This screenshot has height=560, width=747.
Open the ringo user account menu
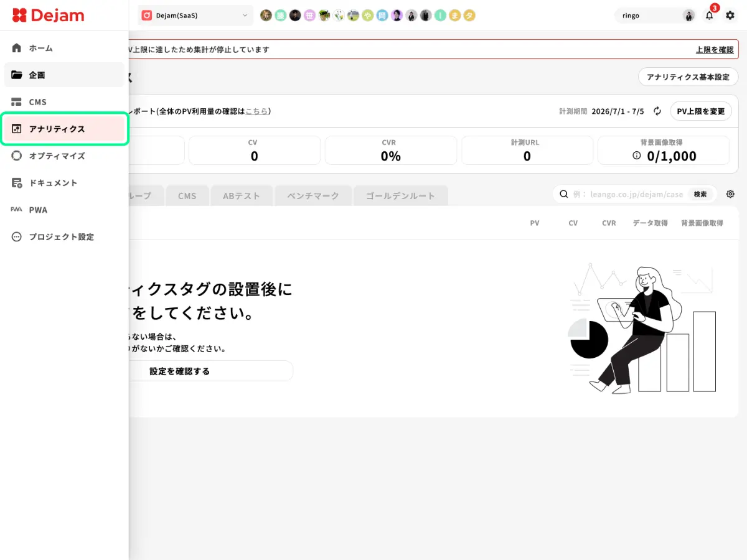coord(655,16)
